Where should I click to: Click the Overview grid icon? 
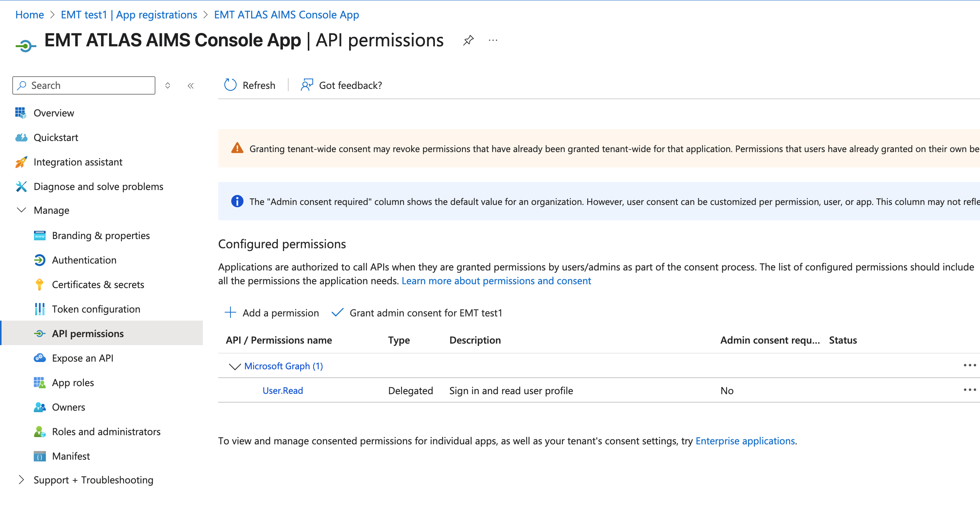[x=21, y=113]
